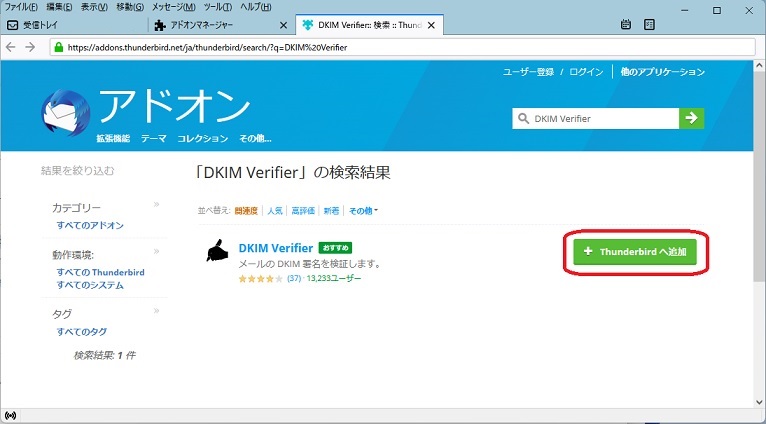The width and height of the screenshot is (766, 424).
Task: Click the browser forward arrow
Action: coord(30,47)
